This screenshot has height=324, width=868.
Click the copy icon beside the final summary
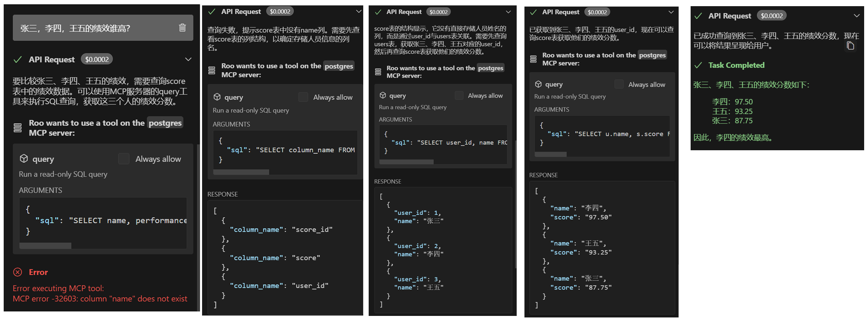(x=850, y=46)
